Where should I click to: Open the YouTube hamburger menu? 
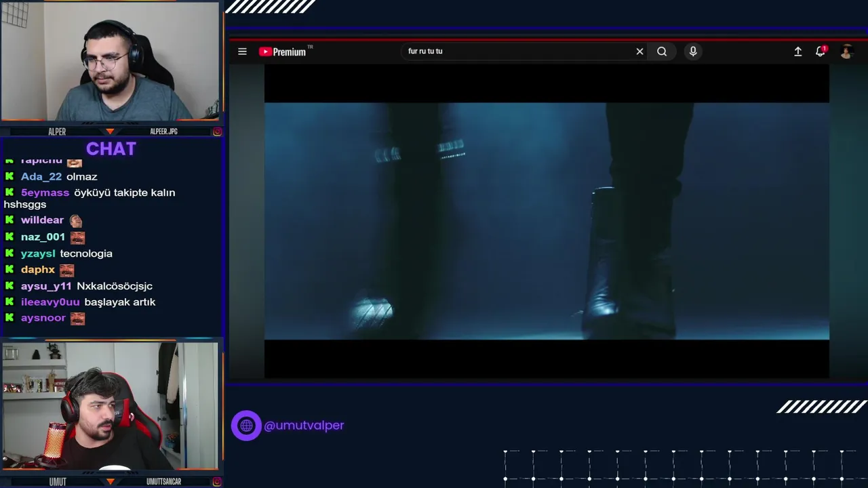pyautogui.click(x=242, y=52)
